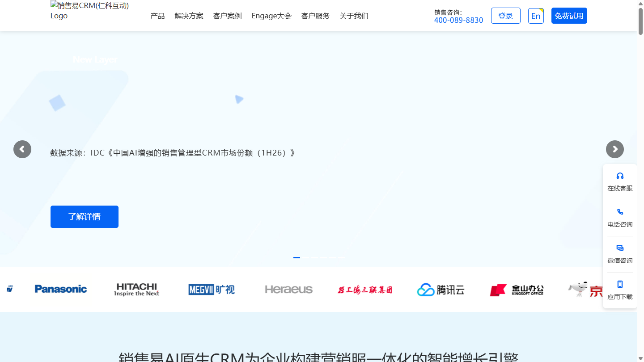
Task: Go to 客户案例 in the navigation
Action: click(x=227, y=16)
